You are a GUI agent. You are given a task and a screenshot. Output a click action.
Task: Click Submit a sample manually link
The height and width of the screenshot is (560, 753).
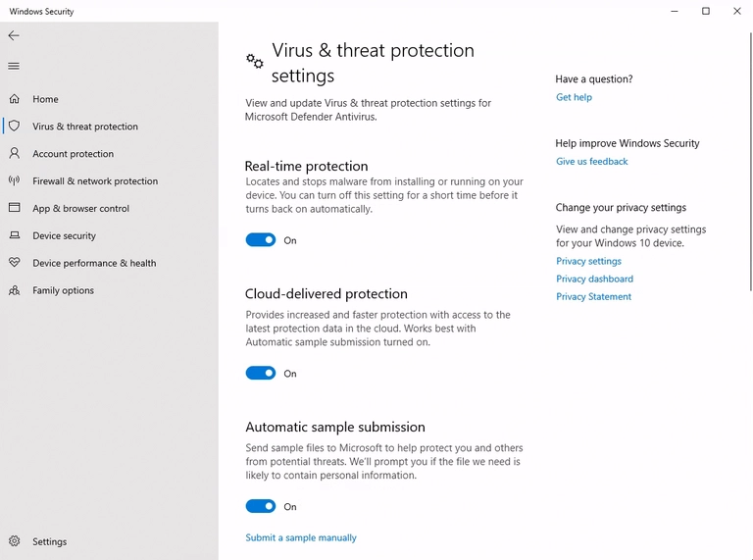point(301,538)
